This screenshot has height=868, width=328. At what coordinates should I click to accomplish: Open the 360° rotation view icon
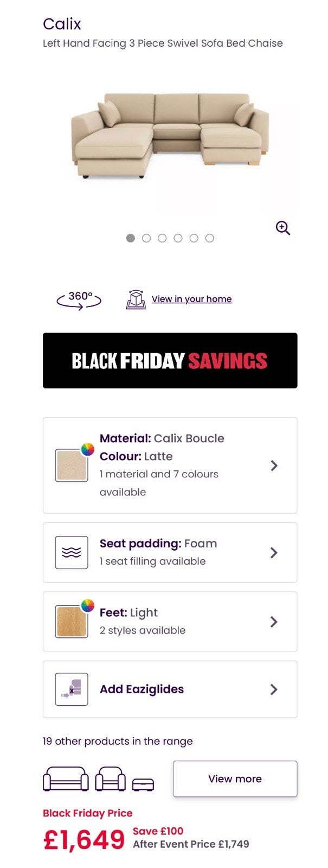click(x=79, y=299)
